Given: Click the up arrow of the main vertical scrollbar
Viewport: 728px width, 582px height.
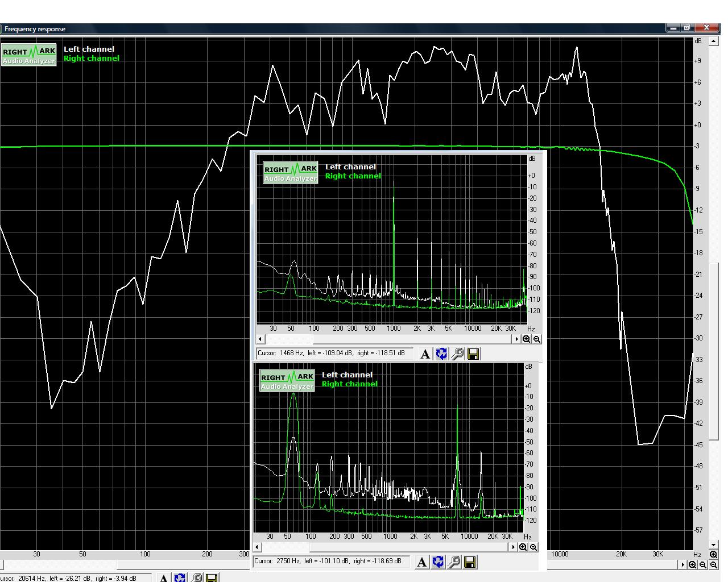Looking at the screenshot, I should point(714,41).
